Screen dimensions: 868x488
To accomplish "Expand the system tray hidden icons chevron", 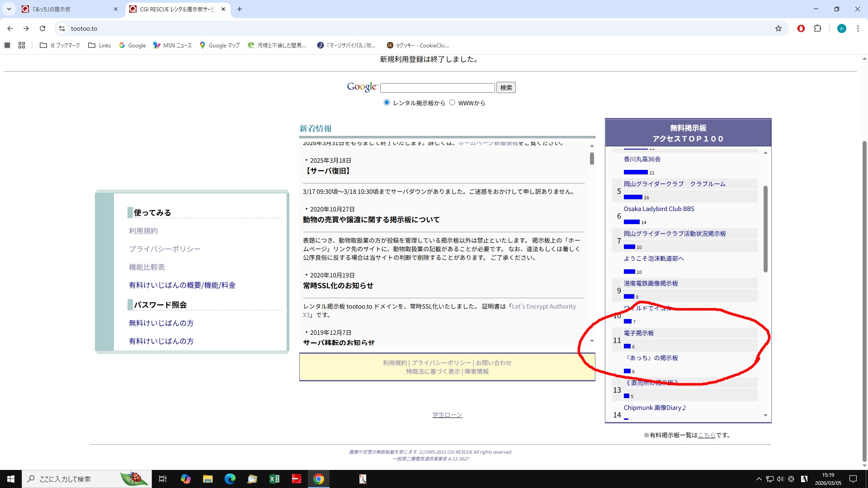I will (759, 479).
